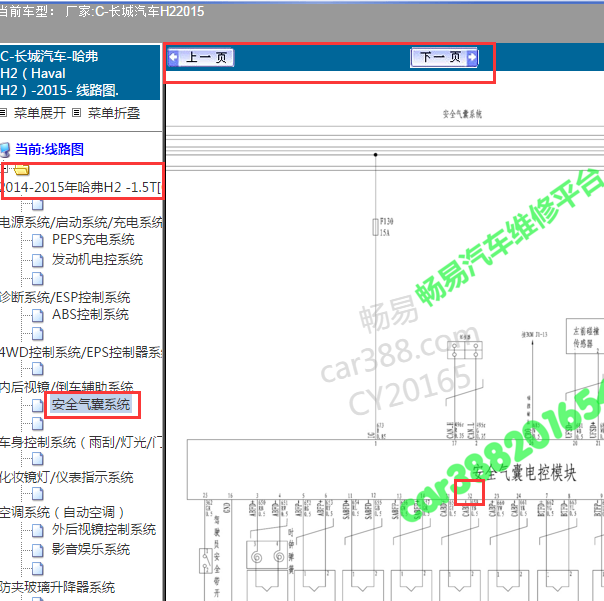Open 化妆镜灯/仪表指示系统 diagram
Viewport: 604px width, 601px height.
(x=67, y=477)
